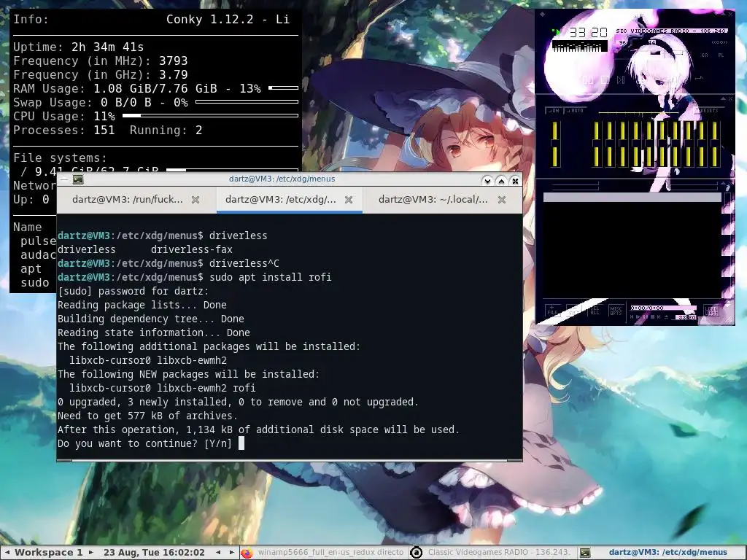Select the /etc/xdg/... terminal tab
The image size is (747, 560).
tap(281, 200)
